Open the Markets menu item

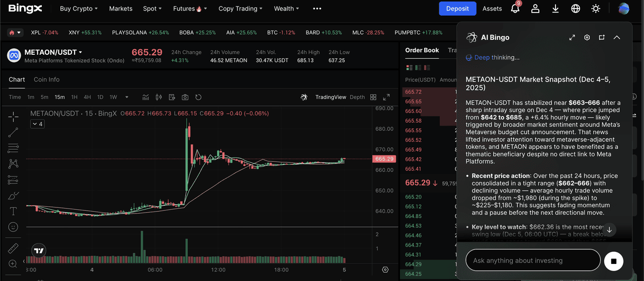(121, 9)
